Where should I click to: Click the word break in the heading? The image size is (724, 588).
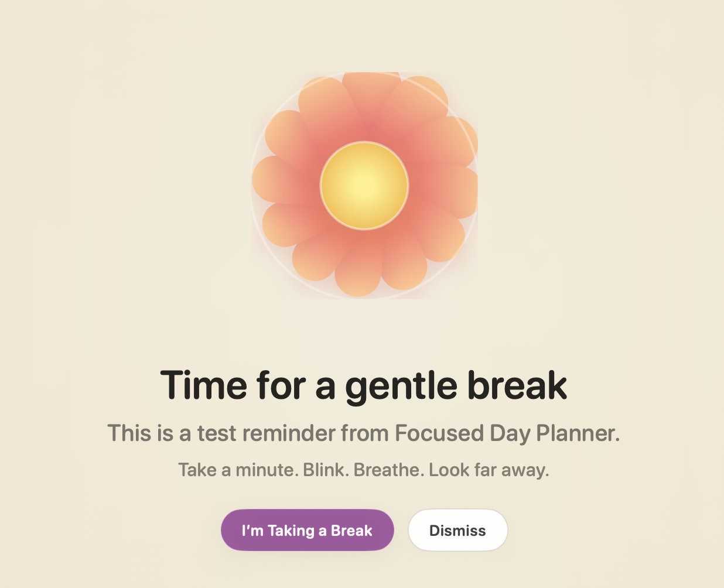click(x=517, y=385)
